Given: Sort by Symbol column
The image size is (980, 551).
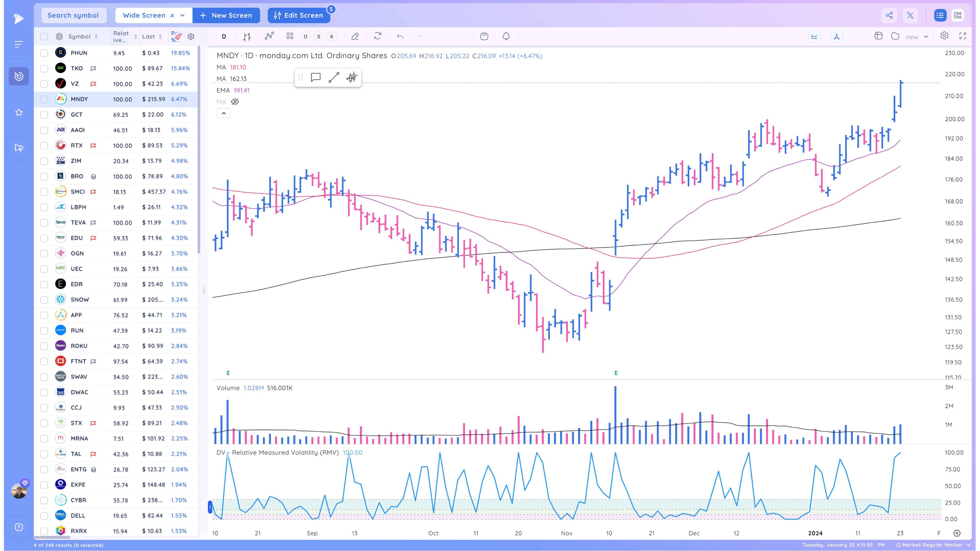Looking at the screenshot, I should pos(83,37).
